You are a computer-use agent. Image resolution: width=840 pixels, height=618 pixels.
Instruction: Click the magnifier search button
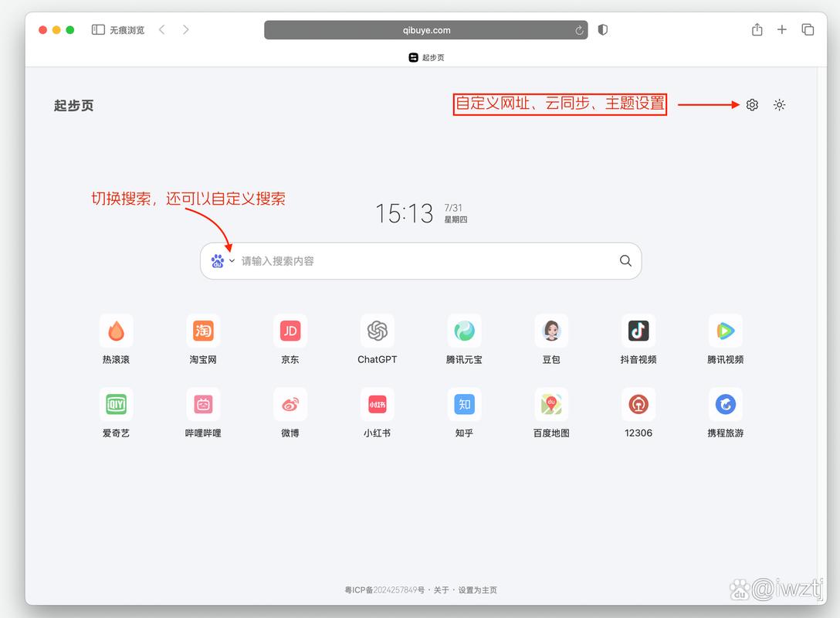click(x=625, y=260)
